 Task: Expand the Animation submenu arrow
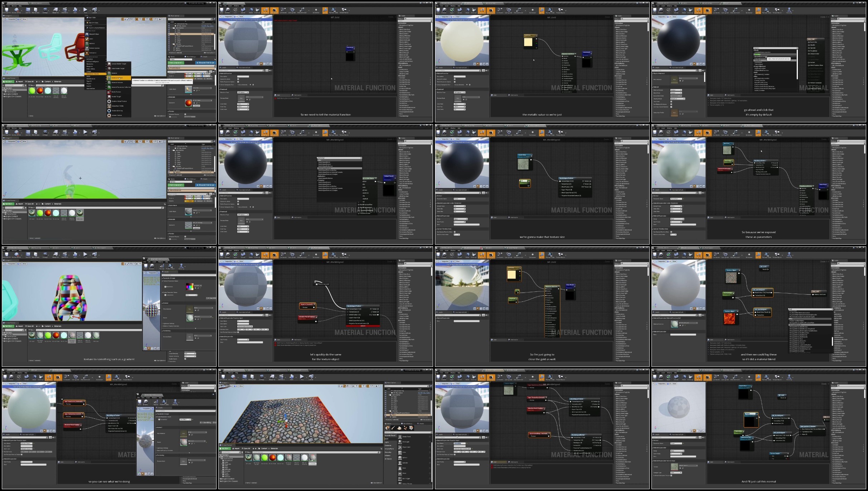pyautogui.click(x=106, y=59)
